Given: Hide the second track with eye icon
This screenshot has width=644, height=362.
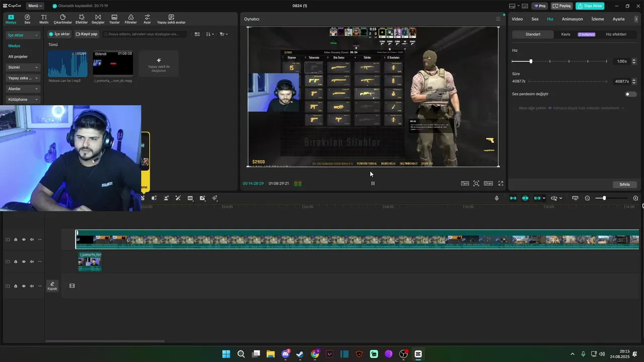Looking at the screenshot, I should point(24,261).
